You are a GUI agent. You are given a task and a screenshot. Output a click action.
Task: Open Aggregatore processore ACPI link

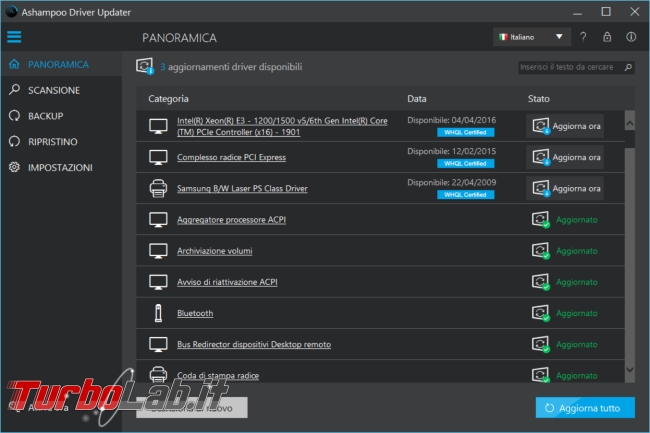pos(231,220)
